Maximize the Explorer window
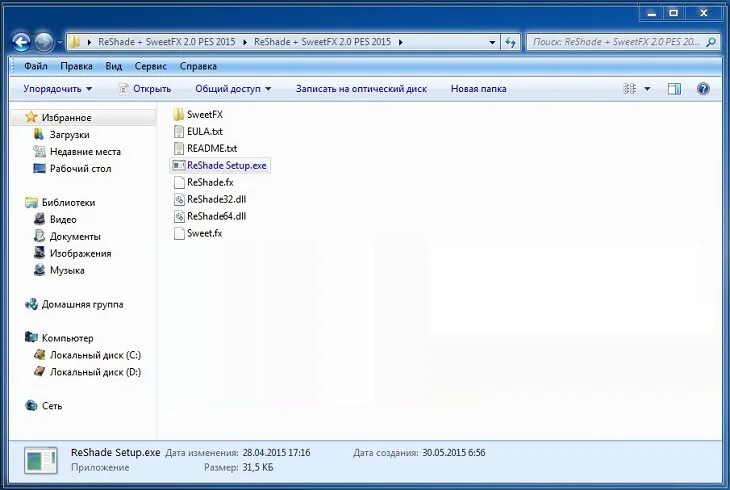The width and height of the screenshot is (730, 490). (673, 13)
